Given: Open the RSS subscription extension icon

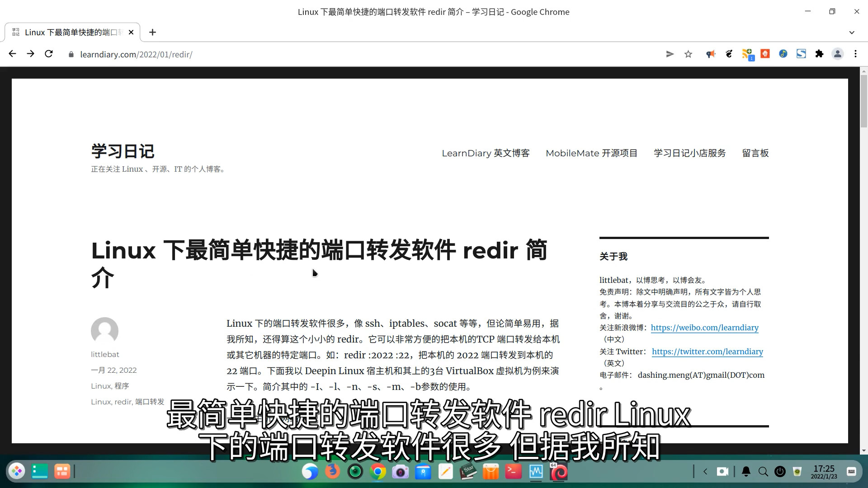Looking at the screenshot, I should click(747, 54).
